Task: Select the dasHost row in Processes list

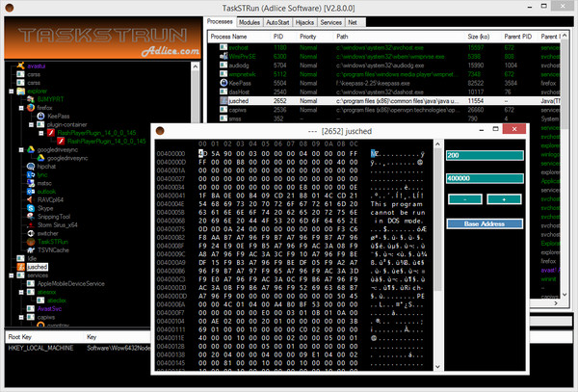Action: [x=383, y=91]
